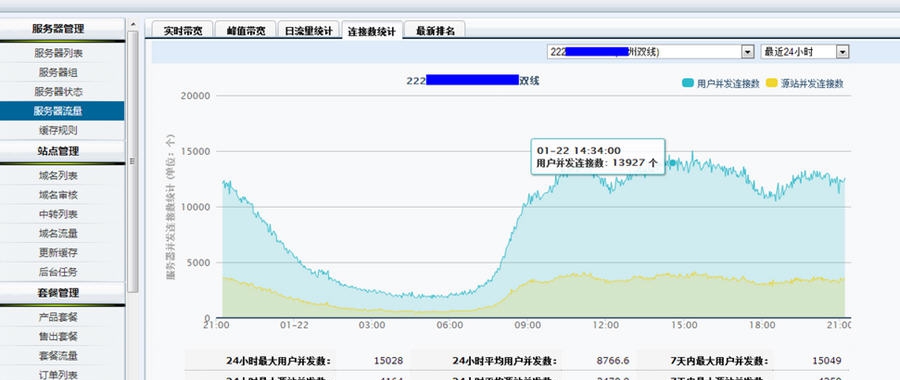Click the 24小时平均用户并发数 value 8766.6

tap(614, 361)
